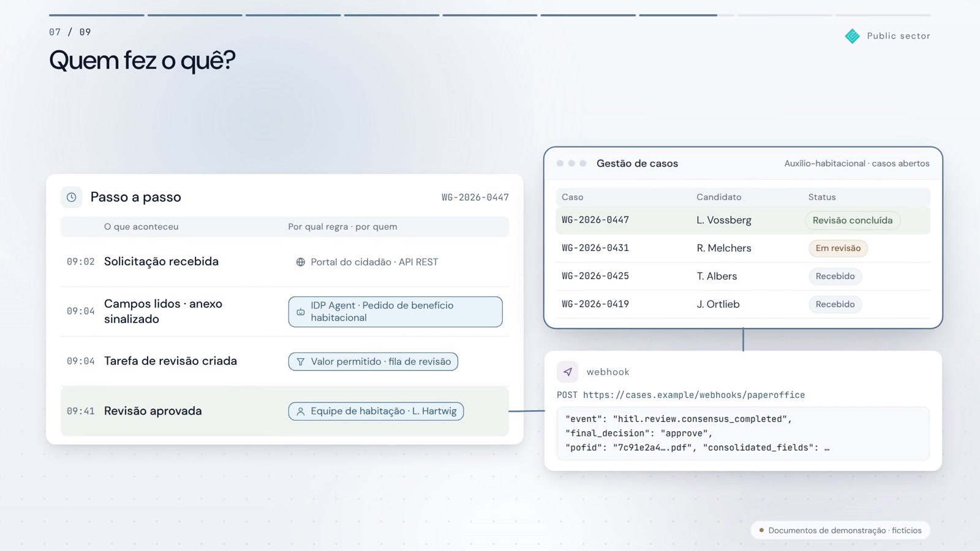Select candidate L. Vossberg
This screenshot has height=551, width=980.
[724, 220]
